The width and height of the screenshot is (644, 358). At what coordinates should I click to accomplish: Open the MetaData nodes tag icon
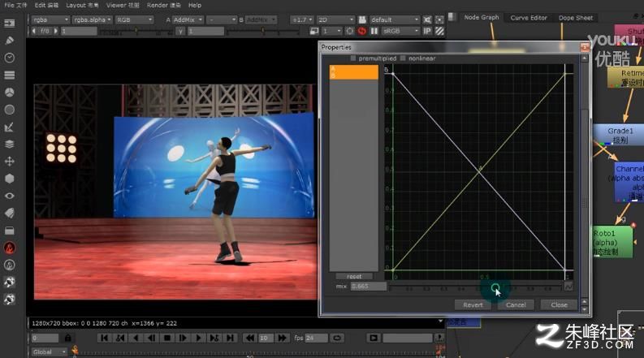[x=10, y=213]
